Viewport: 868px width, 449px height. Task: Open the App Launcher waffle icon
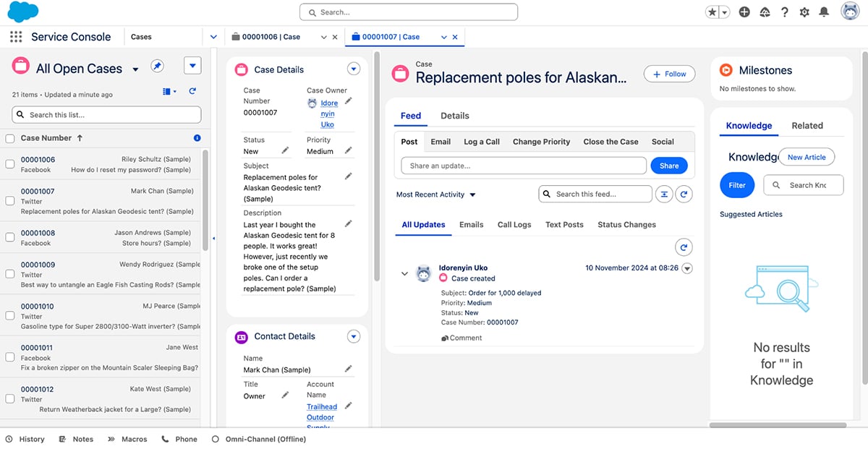tap(14, 36)
